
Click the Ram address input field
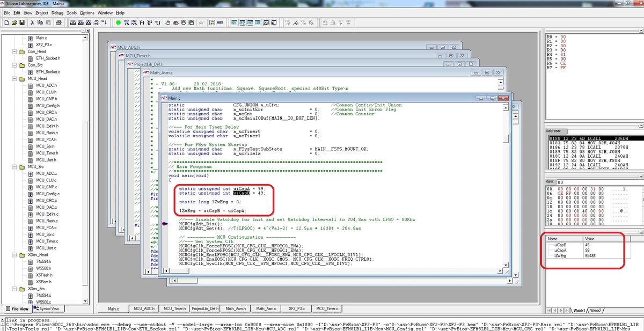599,182
